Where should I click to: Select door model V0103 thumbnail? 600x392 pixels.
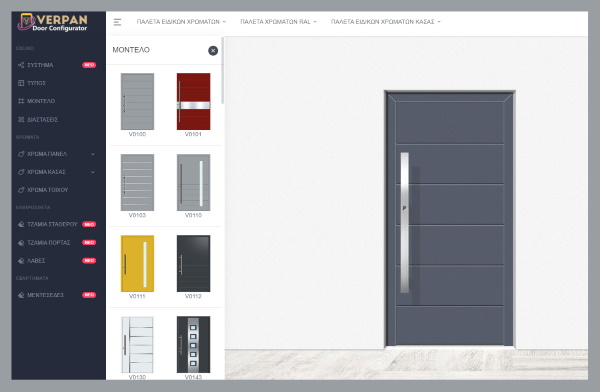(137, 183)
